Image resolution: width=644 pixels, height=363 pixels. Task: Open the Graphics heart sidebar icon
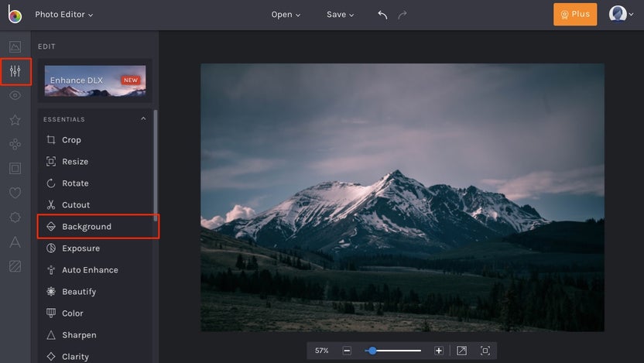(15, 193)
